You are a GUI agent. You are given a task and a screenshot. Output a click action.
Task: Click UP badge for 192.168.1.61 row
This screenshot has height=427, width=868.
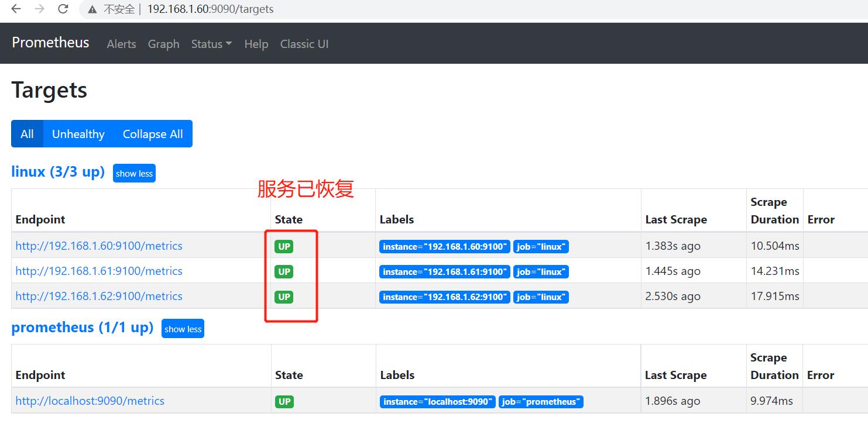point(284,272)
